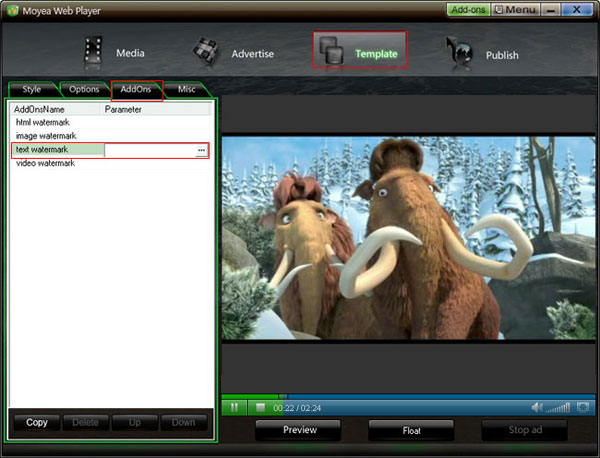
Task: Minimize the Moyea Web Player window
Action: click(551, 10)
